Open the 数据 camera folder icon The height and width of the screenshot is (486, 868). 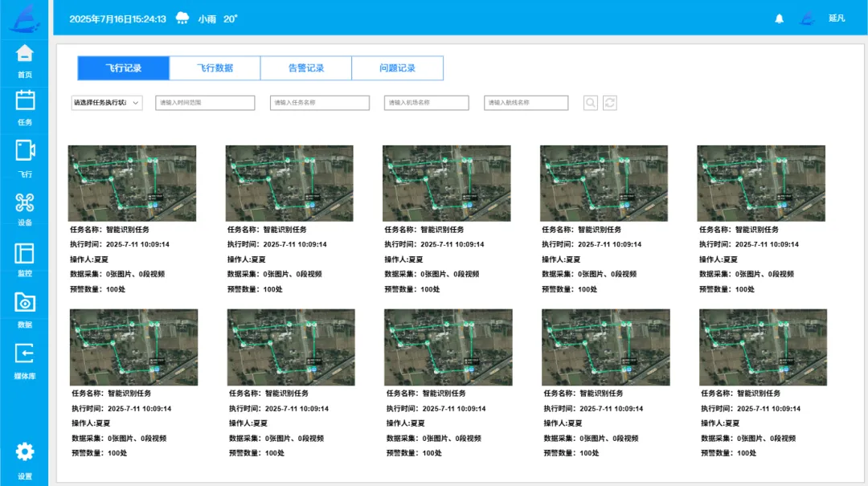24,302
